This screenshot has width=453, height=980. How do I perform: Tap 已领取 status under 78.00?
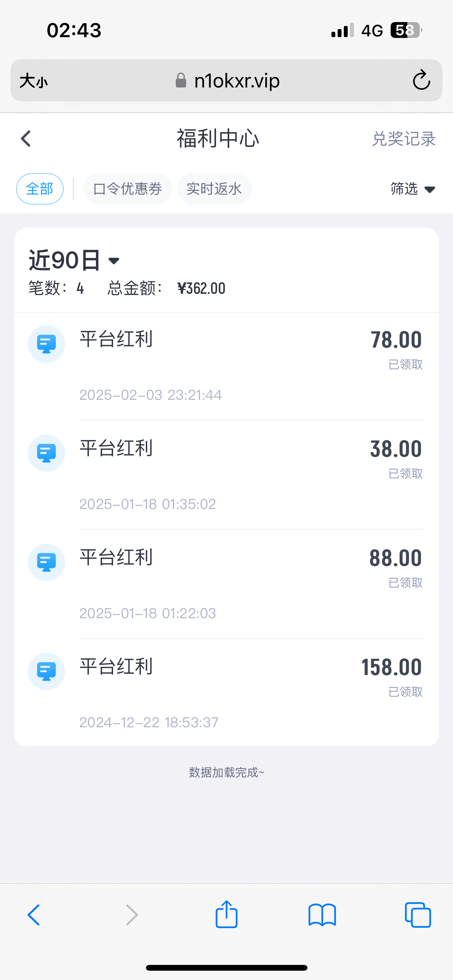tap(405, 365)
